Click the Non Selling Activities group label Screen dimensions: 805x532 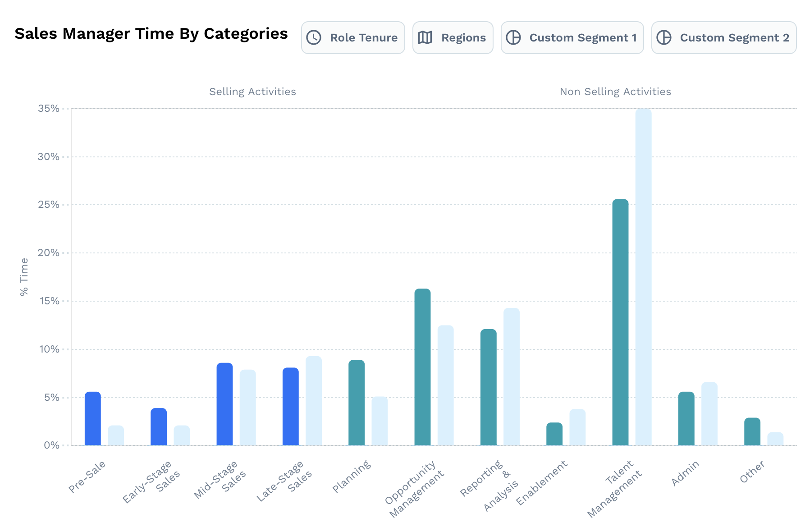(615, 92)
